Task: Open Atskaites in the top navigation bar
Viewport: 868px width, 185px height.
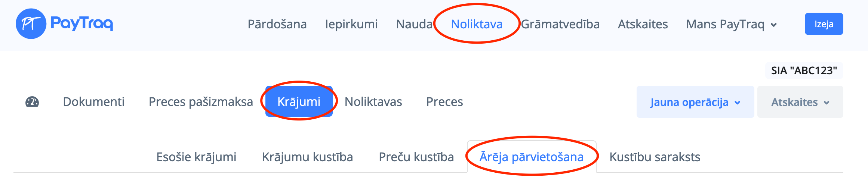Action: (x=643, y=24)
